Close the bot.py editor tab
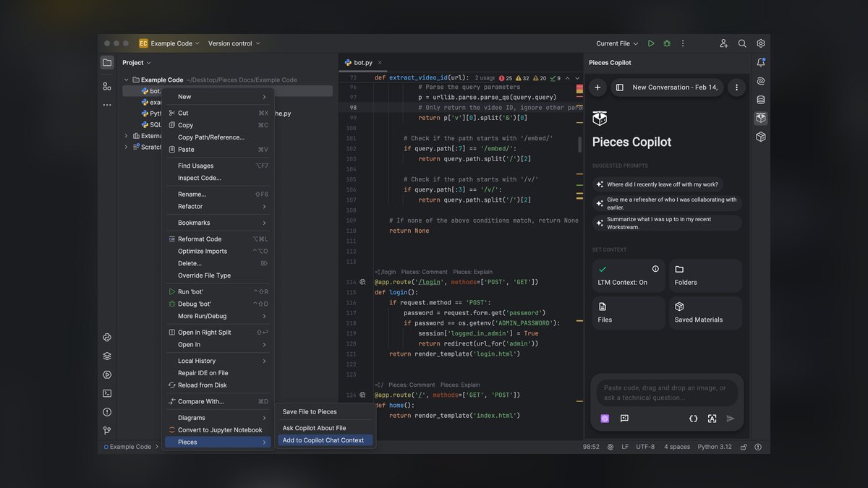The width and height of the screenshot is (868, 488). [x=380, y=63]
